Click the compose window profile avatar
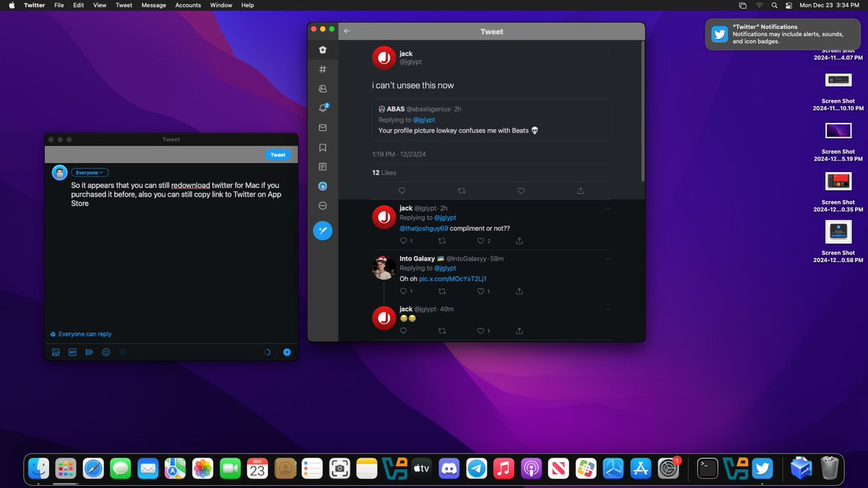The width and height of the screenshot is (868, 488). click(x=59, y=173)
